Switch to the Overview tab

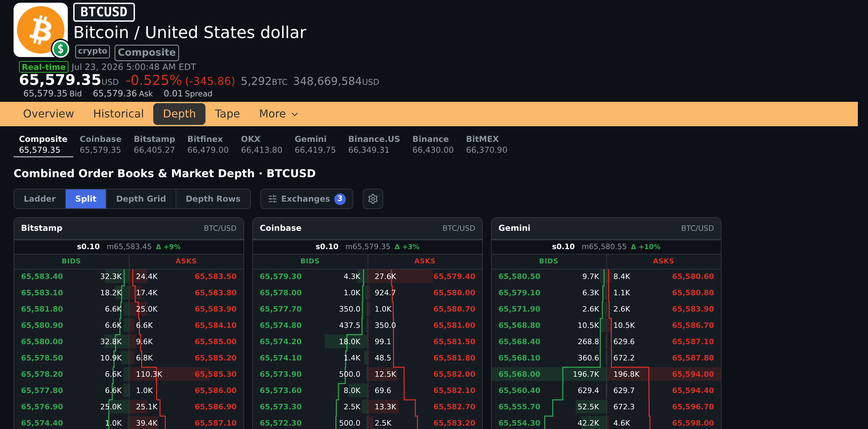click(48, 114)
